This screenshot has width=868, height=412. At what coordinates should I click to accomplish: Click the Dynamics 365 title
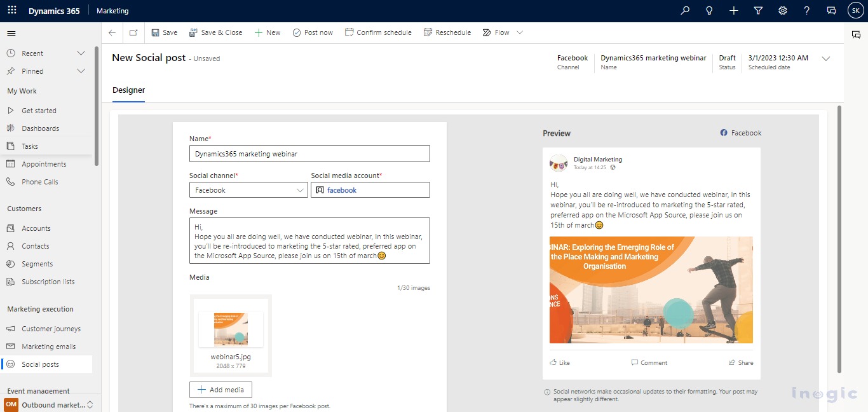click(x=54, y=11)
